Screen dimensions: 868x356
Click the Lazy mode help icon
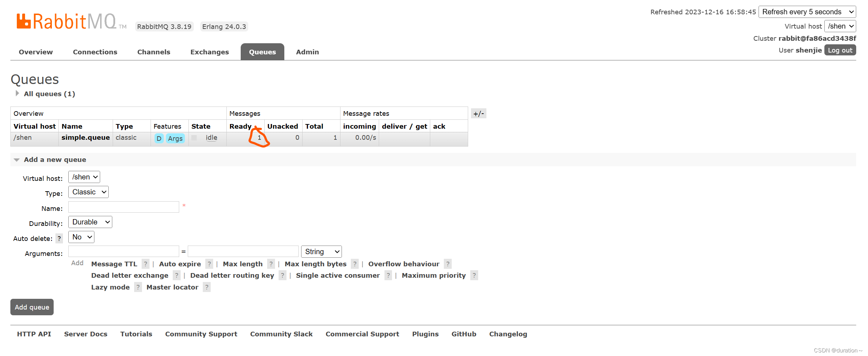coord(138,287)
